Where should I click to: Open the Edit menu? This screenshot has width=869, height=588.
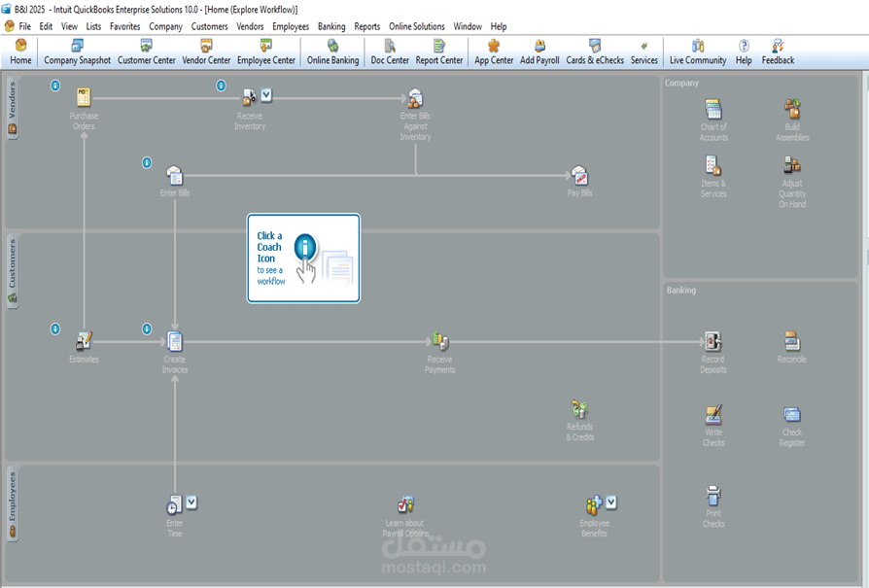(46, 26)
